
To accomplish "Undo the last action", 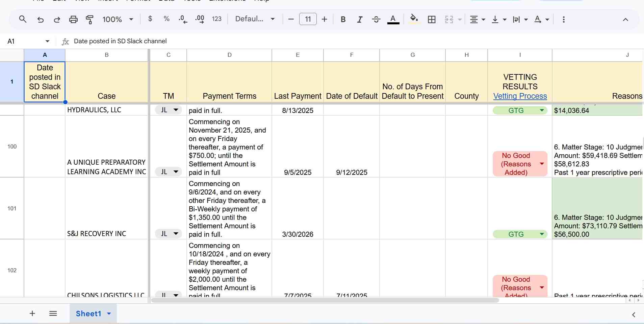I will (40, 20).
